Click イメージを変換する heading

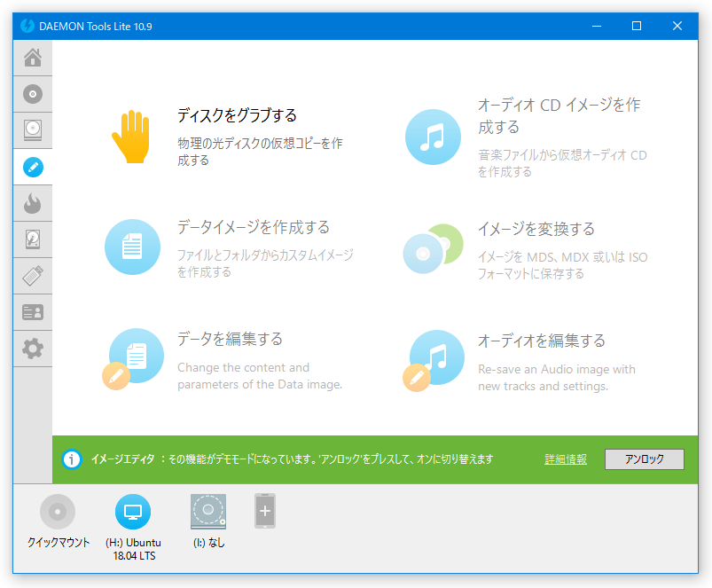[536, 229]
